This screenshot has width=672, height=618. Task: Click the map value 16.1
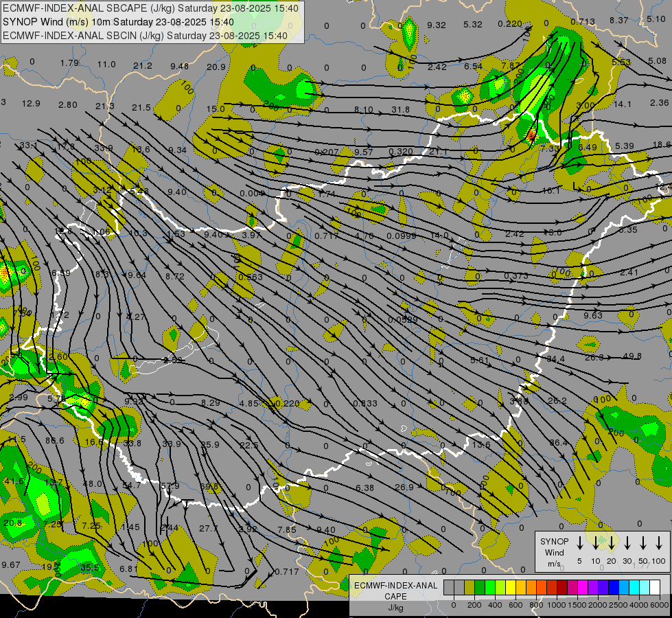tap(551, 190)
